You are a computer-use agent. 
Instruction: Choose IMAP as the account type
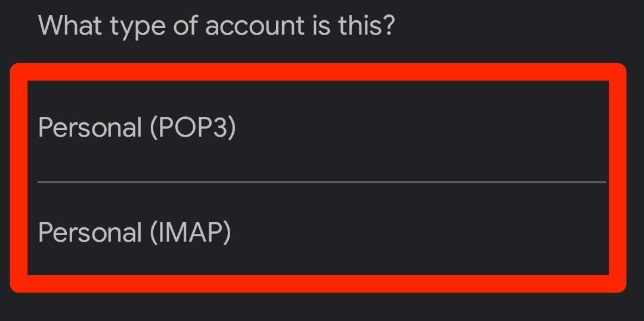pos(135,232)
